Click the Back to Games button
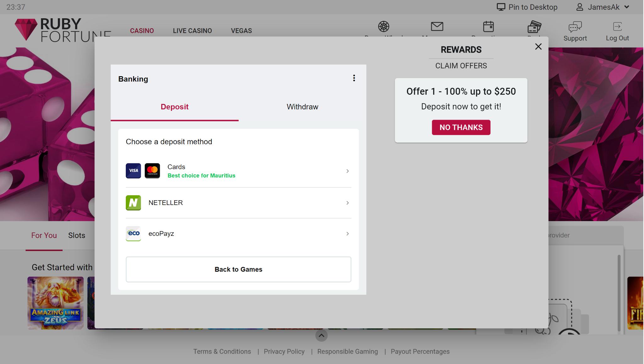 pos(238,270)
